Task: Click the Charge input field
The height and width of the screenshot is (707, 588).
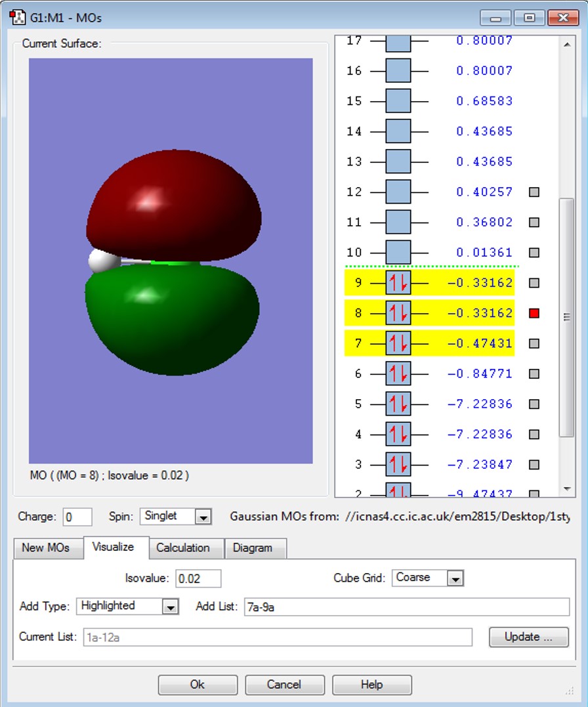Action: 77,517
